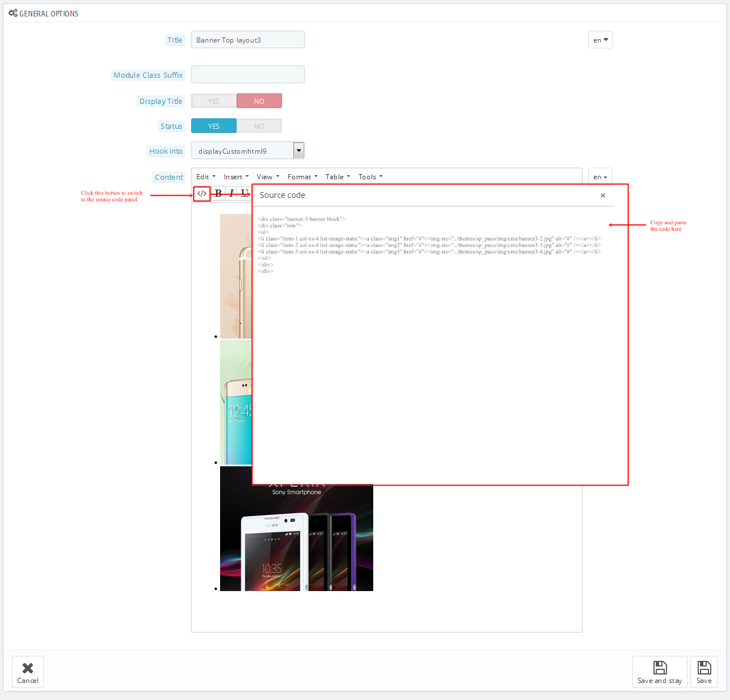
Task: Toggle bold formatting in editor toolbar
Action: click(218, 193)
